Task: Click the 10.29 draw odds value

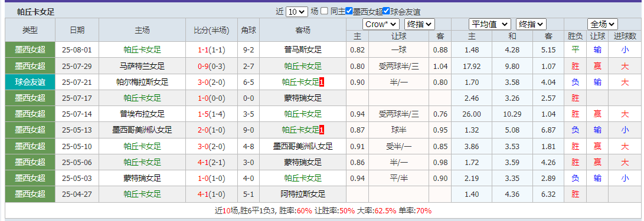Action: point(512,114)
